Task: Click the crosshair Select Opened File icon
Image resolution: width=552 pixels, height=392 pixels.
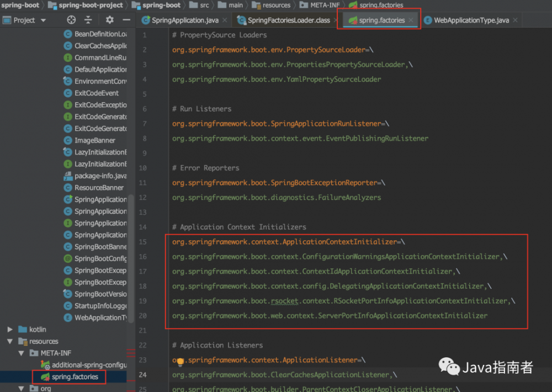Action: [71, 20]
